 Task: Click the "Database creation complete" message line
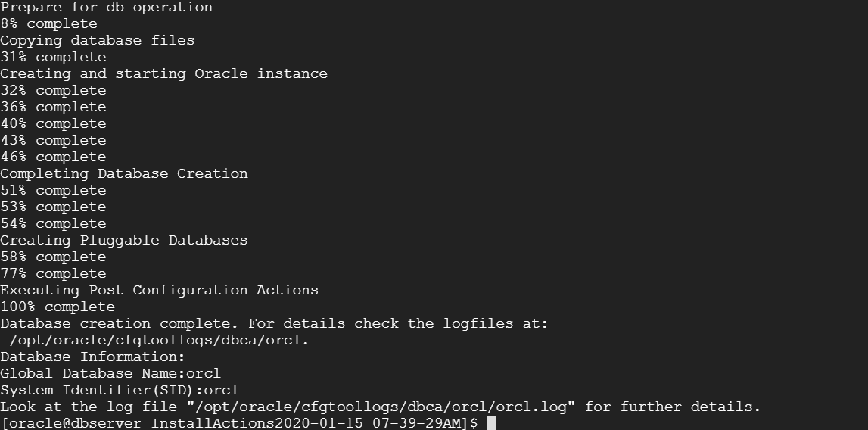pyautogui.click(x=274, y=324)
